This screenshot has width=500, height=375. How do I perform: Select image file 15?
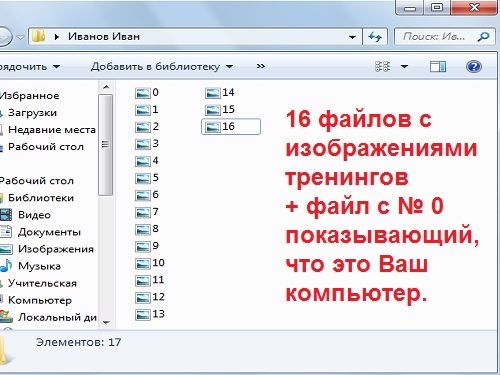[x=220, y=109]
